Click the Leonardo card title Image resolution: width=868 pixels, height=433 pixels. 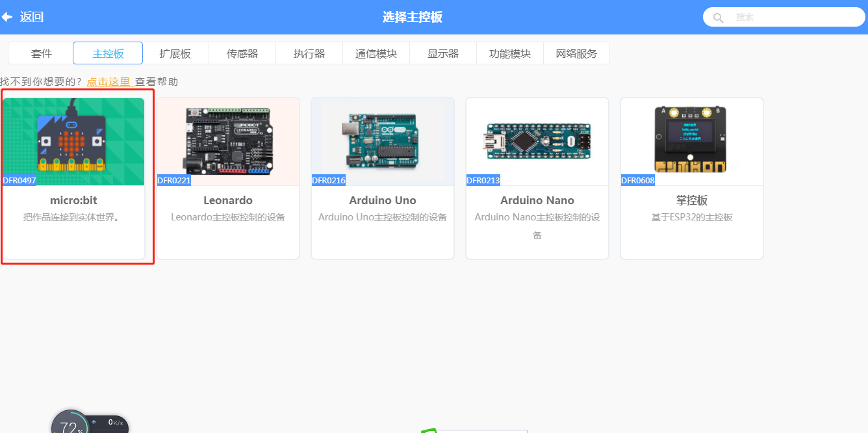(228, 200)
